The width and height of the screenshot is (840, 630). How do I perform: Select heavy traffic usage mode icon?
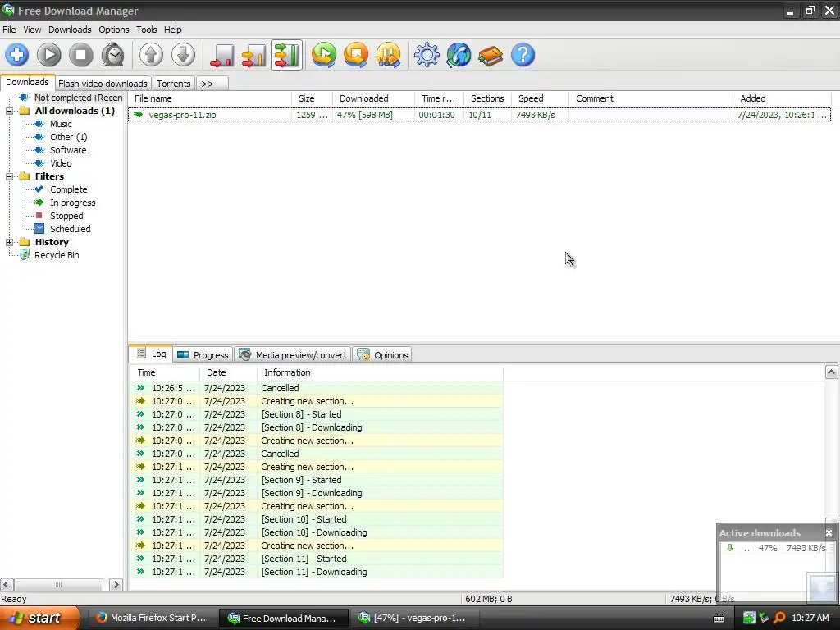pyautogui.click(x=286, y=55)
